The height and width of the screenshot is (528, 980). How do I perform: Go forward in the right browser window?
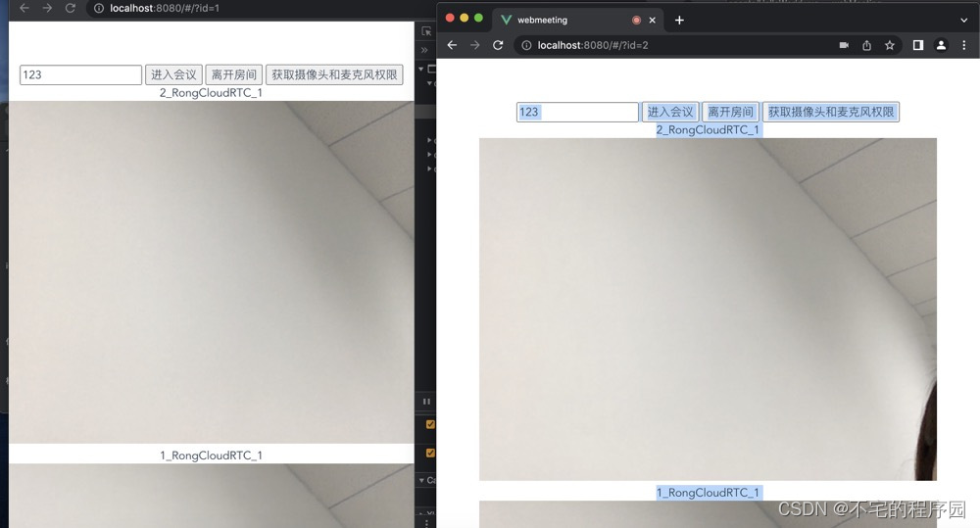(475, 45)
